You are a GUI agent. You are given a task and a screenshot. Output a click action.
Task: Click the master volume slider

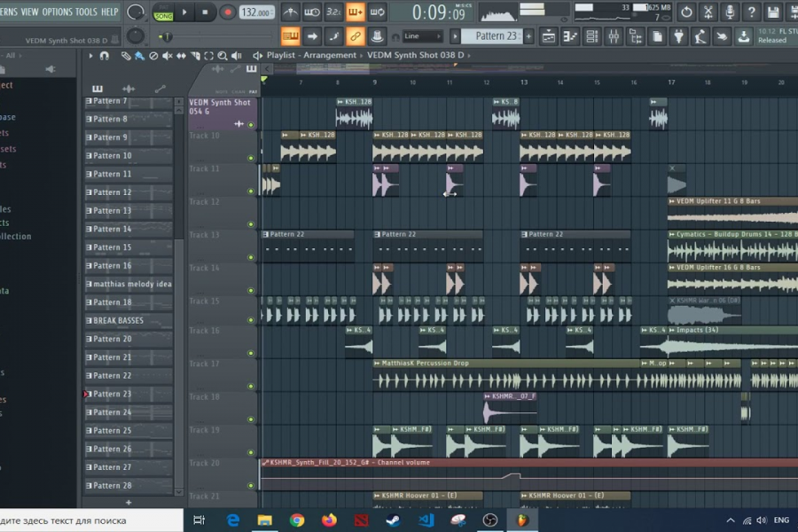click(x=167, y=36)
